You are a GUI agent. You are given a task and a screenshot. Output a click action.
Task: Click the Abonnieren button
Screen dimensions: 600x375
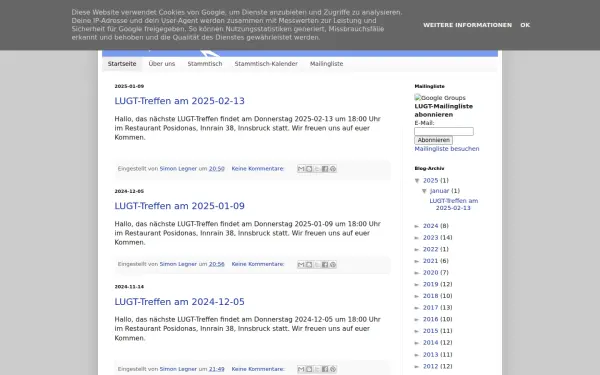point(434,140)
